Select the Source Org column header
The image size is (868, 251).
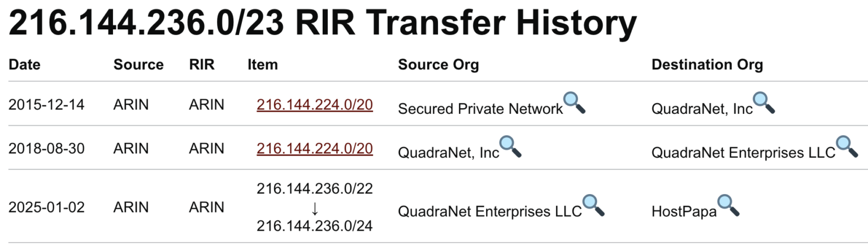(439, 65)
